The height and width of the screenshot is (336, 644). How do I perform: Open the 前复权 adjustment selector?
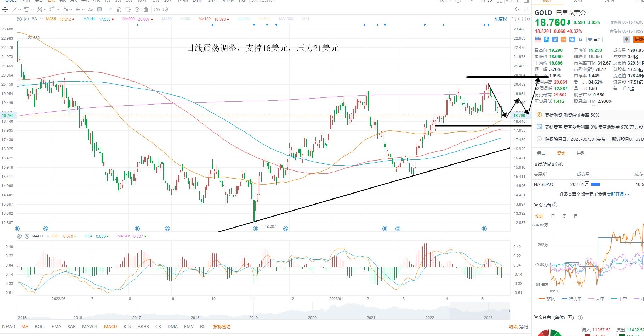point(501,19)
